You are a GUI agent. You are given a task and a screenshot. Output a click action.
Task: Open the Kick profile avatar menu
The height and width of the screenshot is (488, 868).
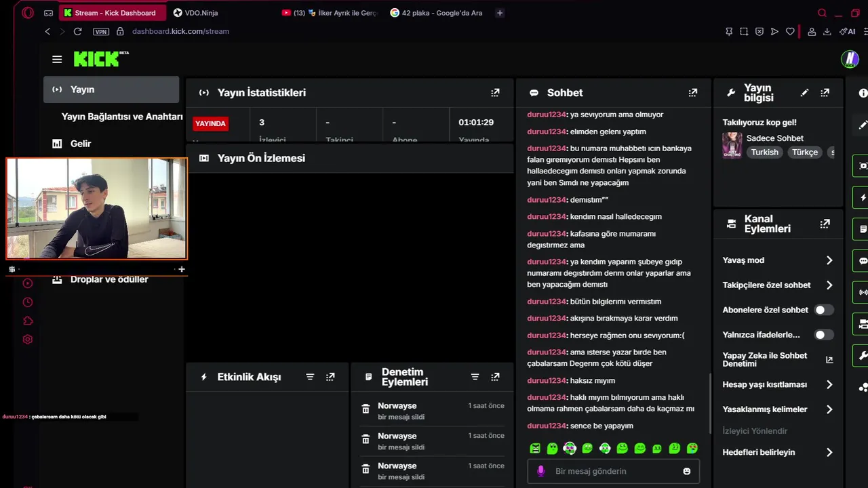[850, 59]
